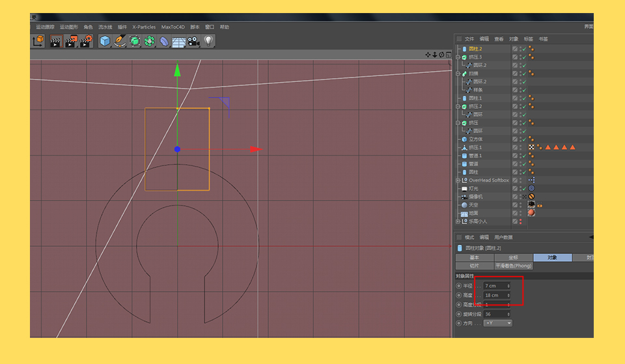Expand the 乐高小人 node
The width and height of the screenshot is (625, 364).
tap(458, 221)
